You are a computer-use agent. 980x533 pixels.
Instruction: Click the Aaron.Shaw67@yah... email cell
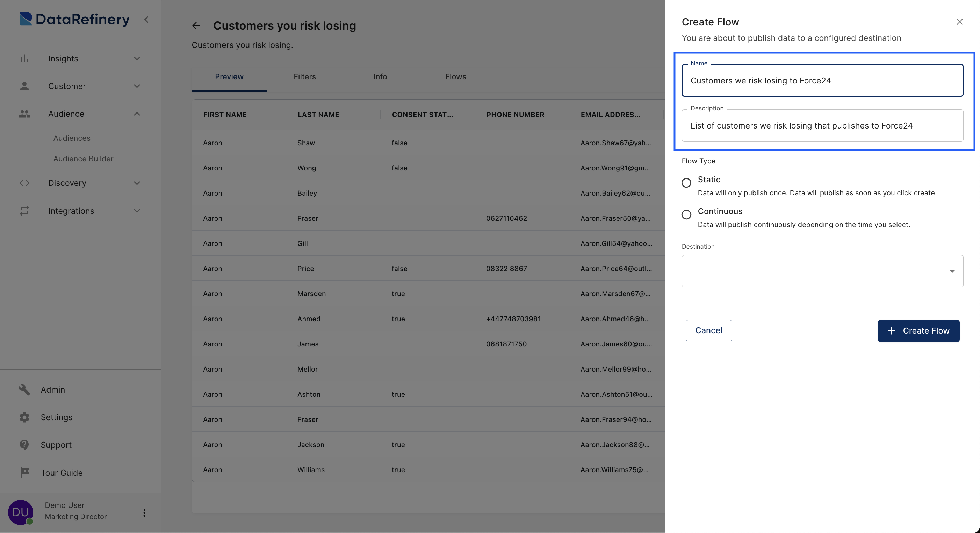tap(615, 143)
